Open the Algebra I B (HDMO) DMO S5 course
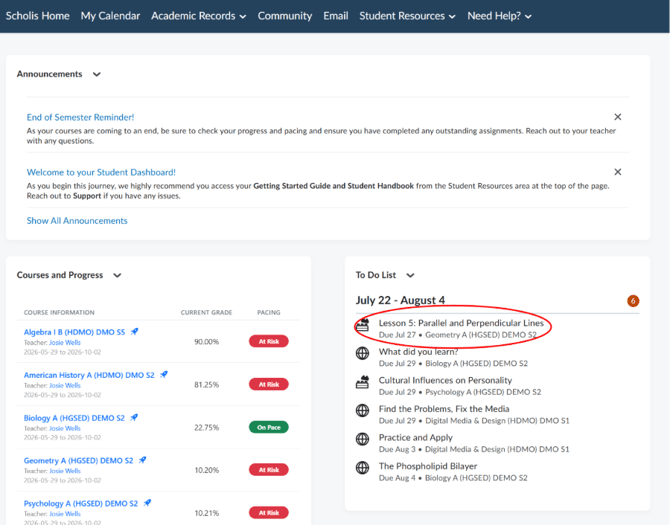Image resolution: width=670 pixels, height=525 pixels. tap(74, 332)
